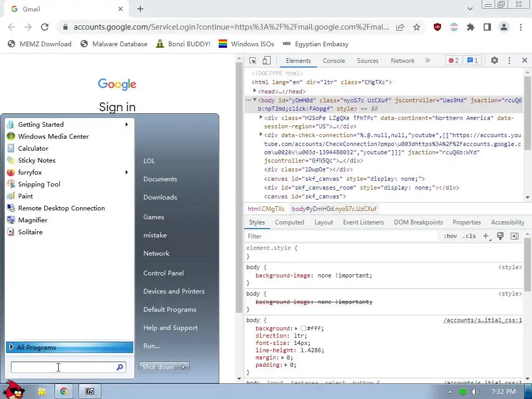
Task: Toggle computed styles sidebar icon
Action: 514,236
